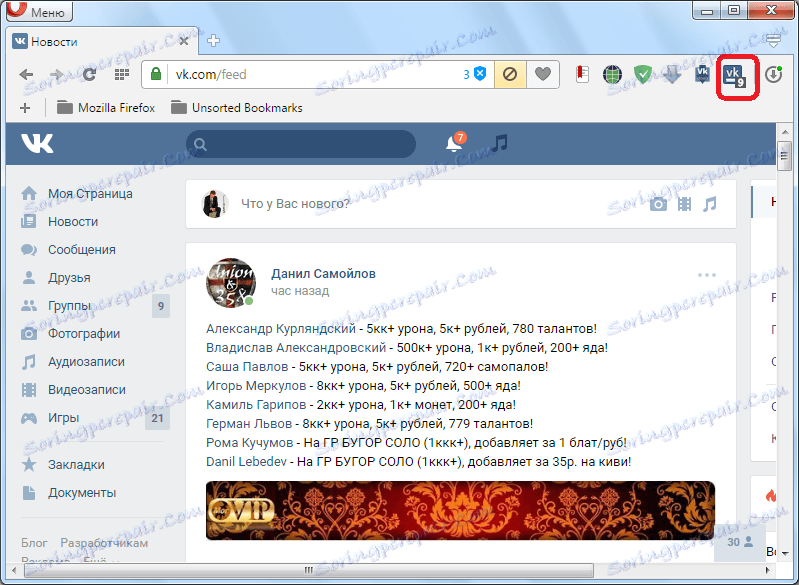Open the green shield extension icon
Image resolution: width=799 pixels, height=585 pixels.
[x=643, y=75]
